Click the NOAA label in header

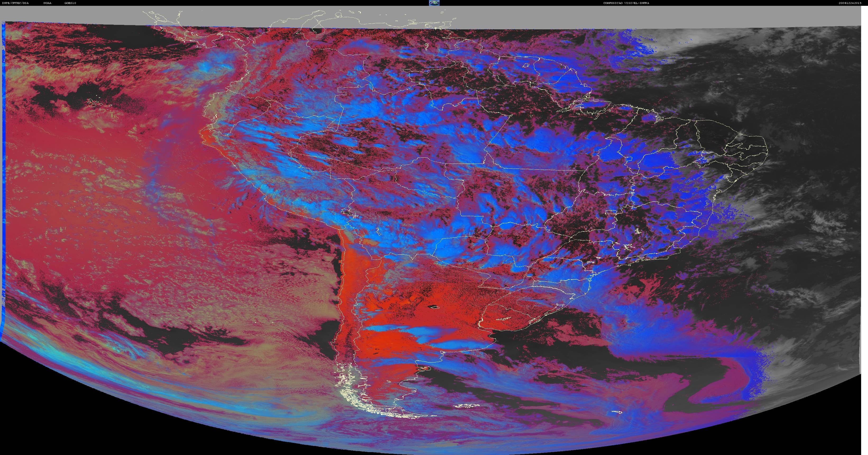[x=48, y=3]
